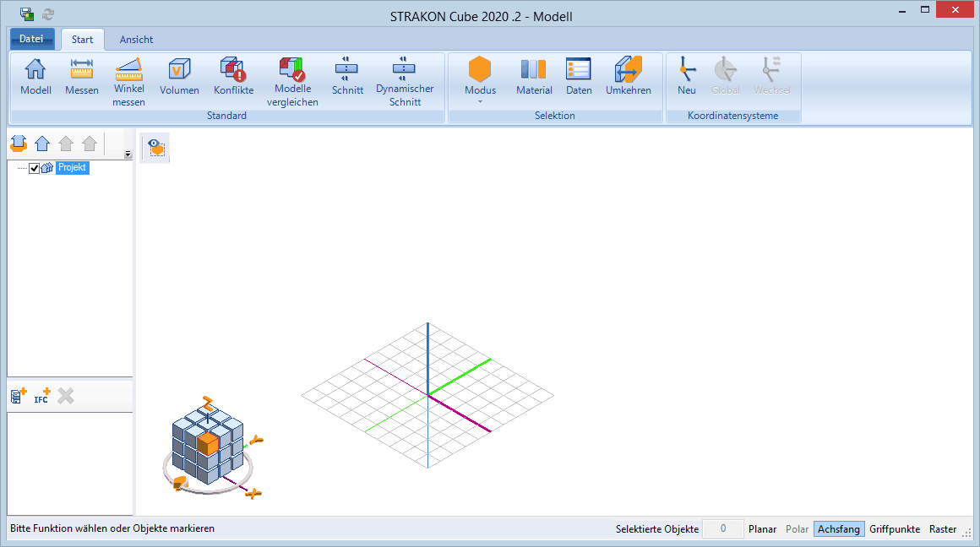Screen dimensions: 980x547
Task: Click the add IFC file icon
Action: (x=42, y=395)
